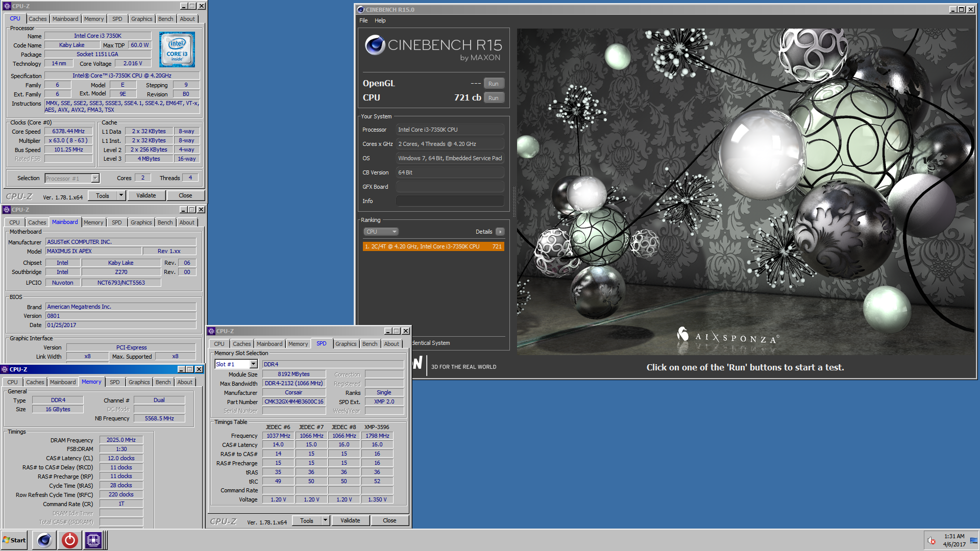Image resolution: width=980 pixels, height=551 pixels.
Task: Click the Tools button in top CPU-Z
Action: tap(103, 195)
